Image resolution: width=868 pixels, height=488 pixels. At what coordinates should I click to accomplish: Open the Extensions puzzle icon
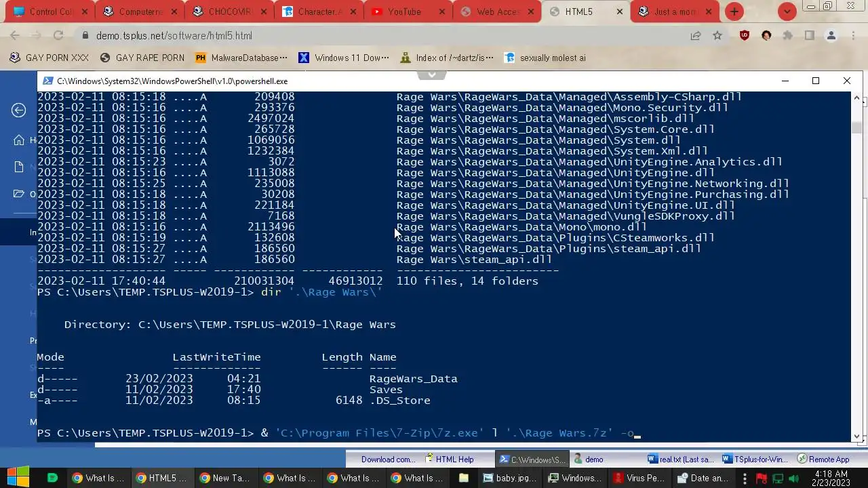[788, 36]
